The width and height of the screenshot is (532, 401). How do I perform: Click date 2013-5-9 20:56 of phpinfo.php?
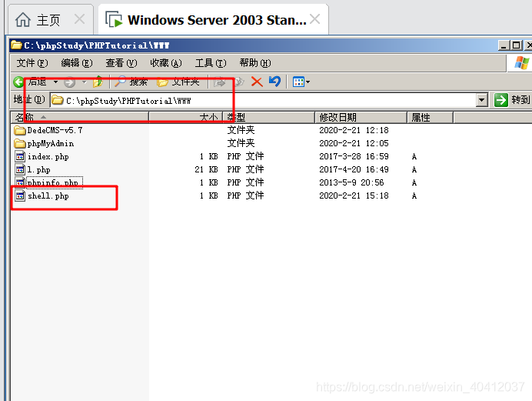point(351,182)
